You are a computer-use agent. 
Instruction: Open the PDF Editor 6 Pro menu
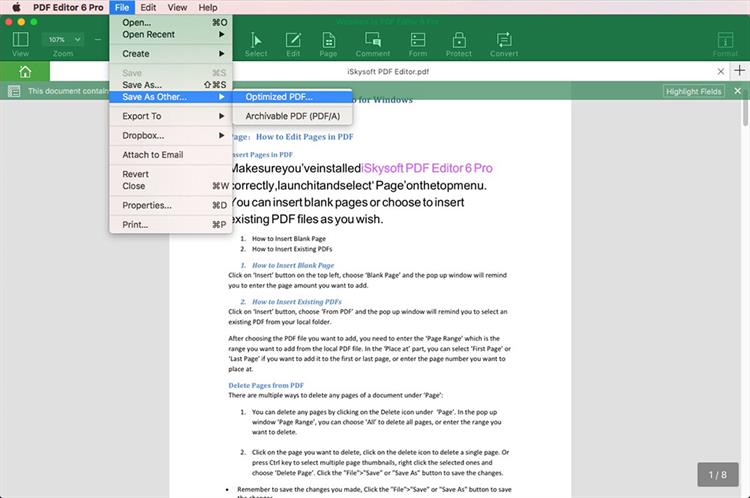click(68, 7)
